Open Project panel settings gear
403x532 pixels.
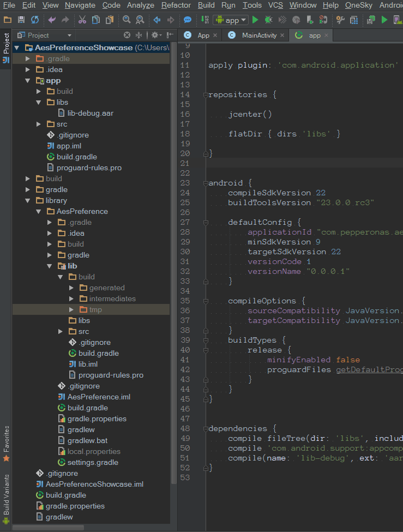[157, 35]
